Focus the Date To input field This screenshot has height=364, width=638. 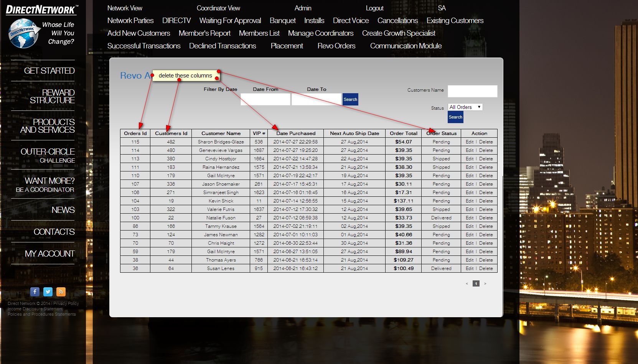tap(317, 99)
